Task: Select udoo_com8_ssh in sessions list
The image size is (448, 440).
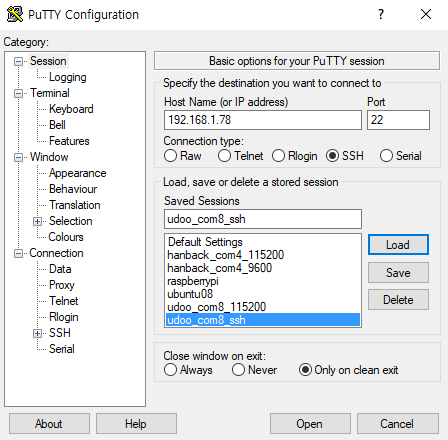Action: point(263,320)
